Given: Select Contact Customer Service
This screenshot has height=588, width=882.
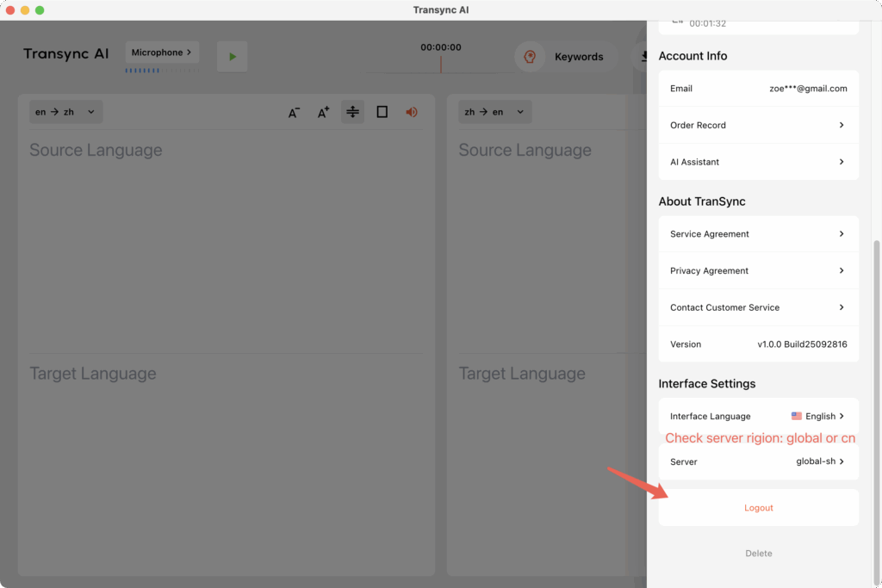Looking at the screenshot, I should tap(758, 307).
